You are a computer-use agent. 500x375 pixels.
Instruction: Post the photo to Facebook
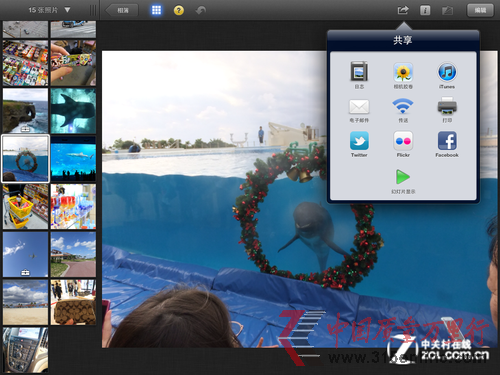pos(447,141)
